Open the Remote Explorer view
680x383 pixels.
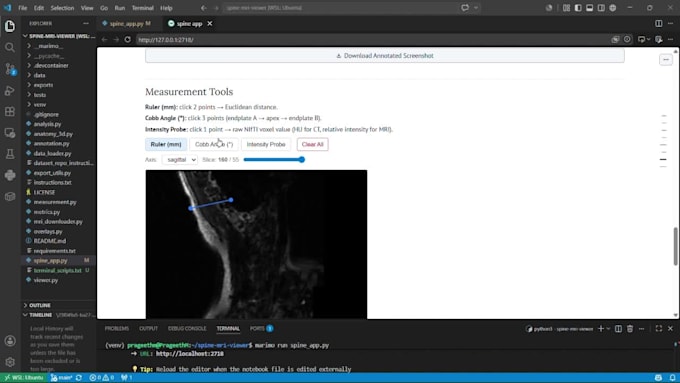point(10,133)
